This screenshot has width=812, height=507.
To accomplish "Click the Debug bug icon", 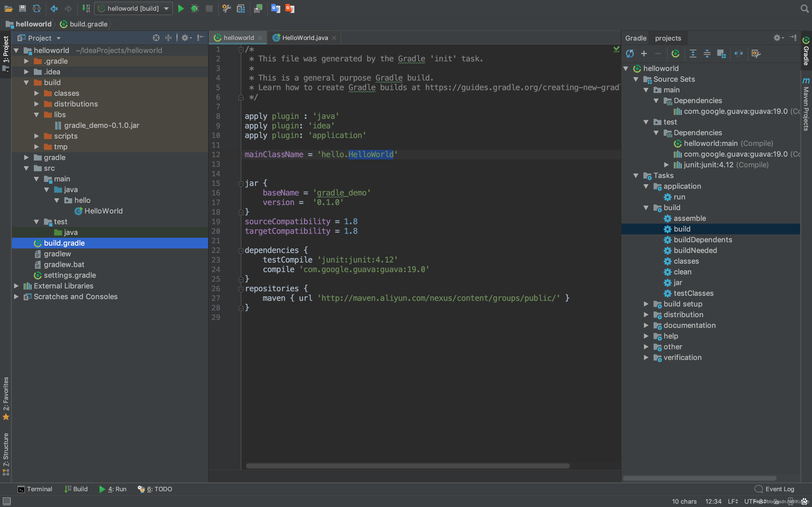I will (x=195, y=9).
